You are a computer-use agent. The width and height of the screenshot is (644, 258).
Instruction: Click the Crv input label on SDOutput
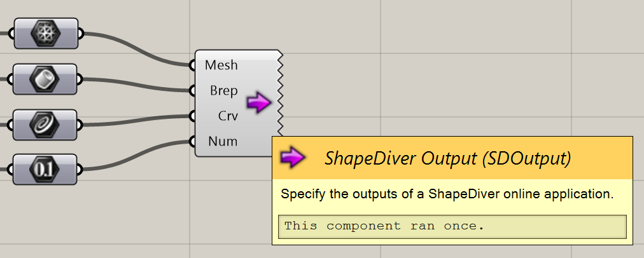pyautogui.click(x=227, y=116)
